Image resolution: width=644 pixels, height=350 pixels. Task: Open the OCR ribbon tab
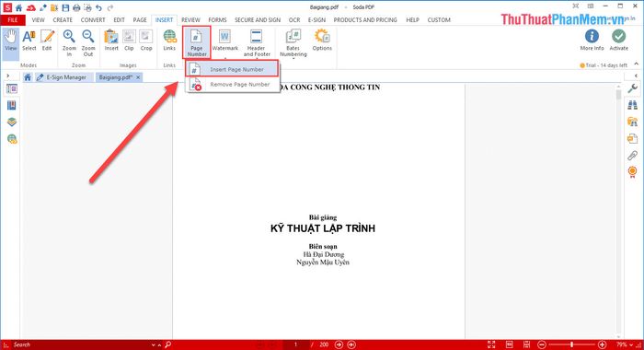click(x=294, y=19)
